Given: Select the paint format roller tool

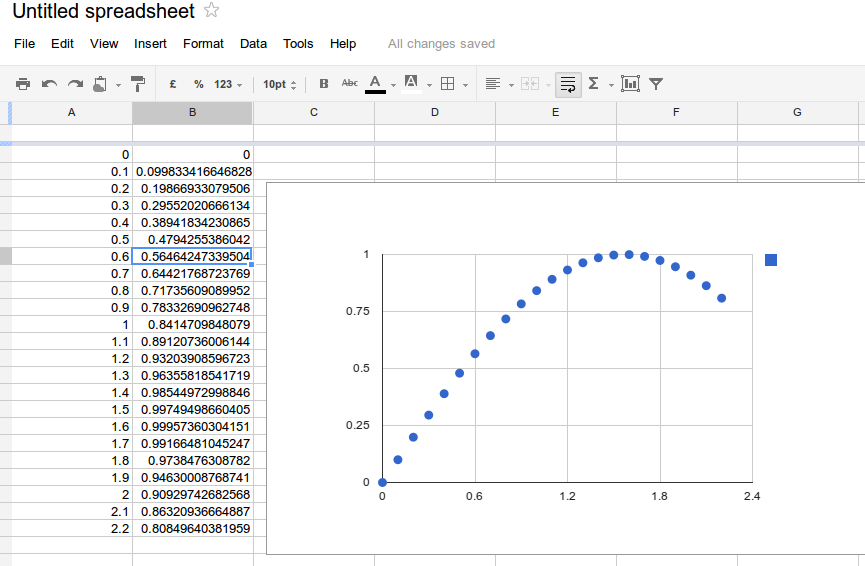Looking at the screenshot, I should [138, 84].
